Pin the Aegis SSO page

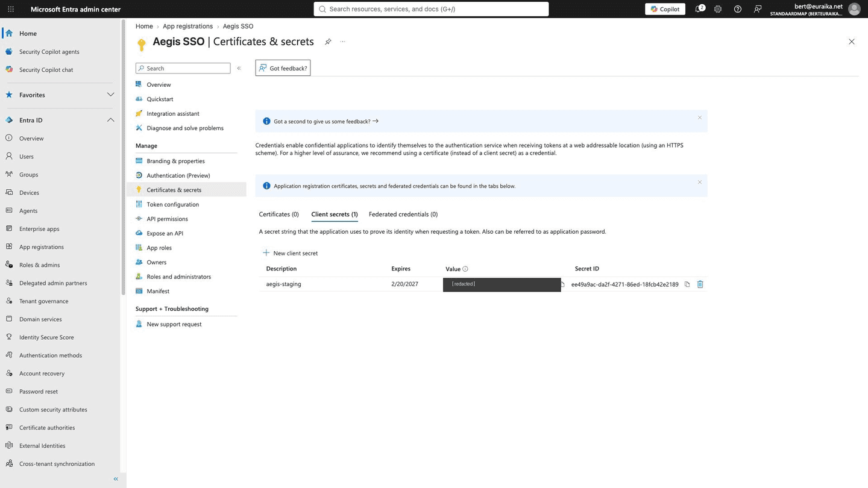[328, 42]
